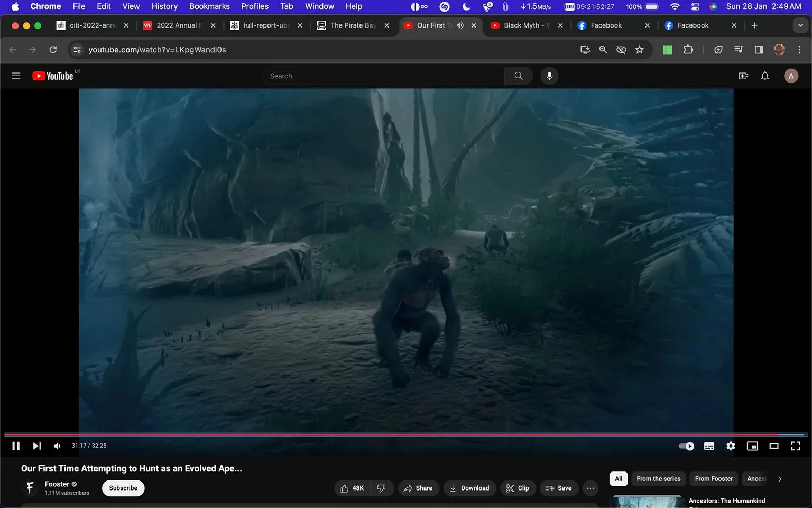Open the Create video menu icon
The image size is (812, 508).
(x=743, y=76)
